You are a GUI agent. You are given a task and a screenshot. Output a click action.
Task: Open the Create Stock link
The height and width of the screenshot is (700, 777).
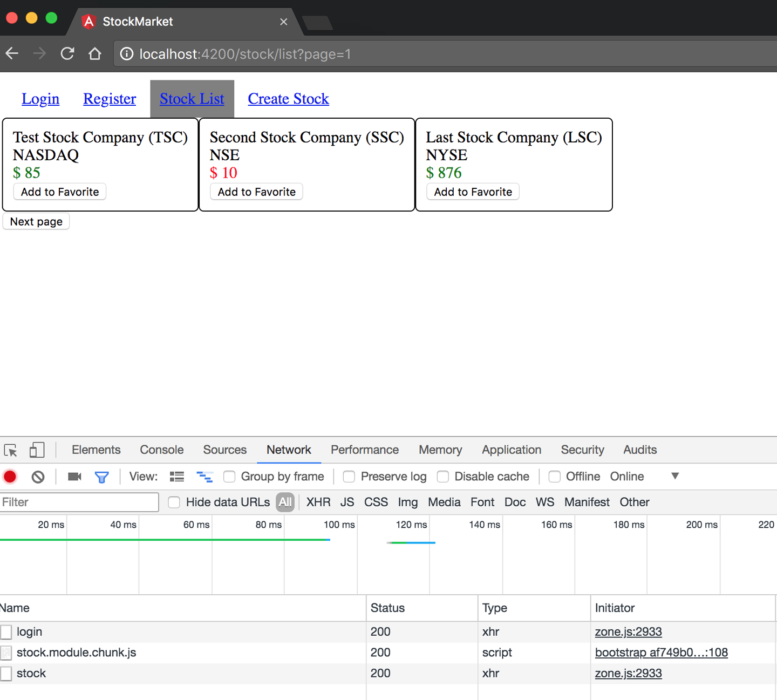(x=288, y=99)
